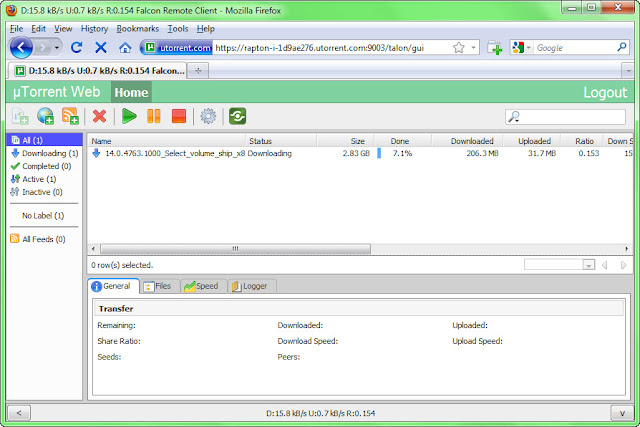Click the Google search input box

pyautogui.click(x=576, y=48)
